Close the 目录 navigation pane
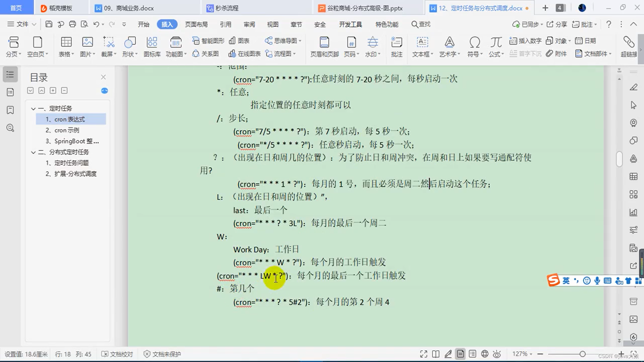The height and width of the screenshot is (362, 644). point(103,77)
